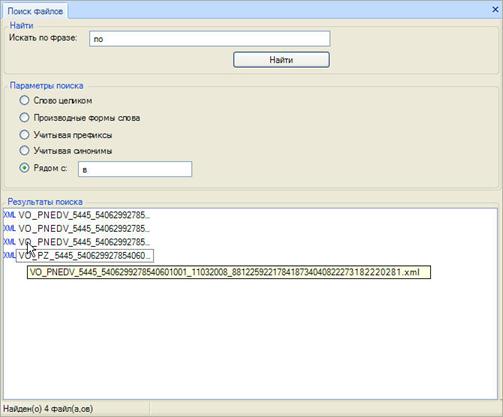Click XML icon of VO_PZ_5445 result
This screenshot has height=417, width=503.
9,256
